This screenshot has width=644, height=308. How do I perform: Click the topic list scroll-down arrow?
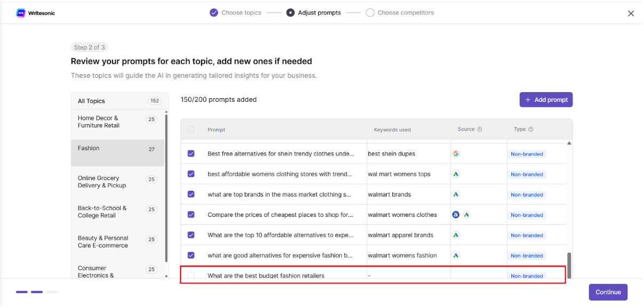[x=166, y=276]
